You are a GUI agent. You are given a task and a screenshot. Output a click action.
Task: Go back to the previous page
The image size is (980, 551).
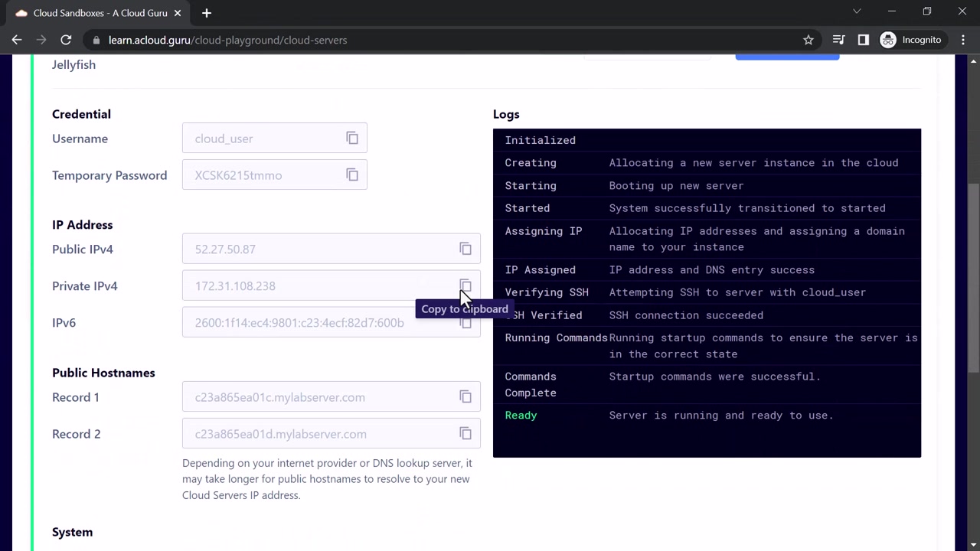click(17, 40)
